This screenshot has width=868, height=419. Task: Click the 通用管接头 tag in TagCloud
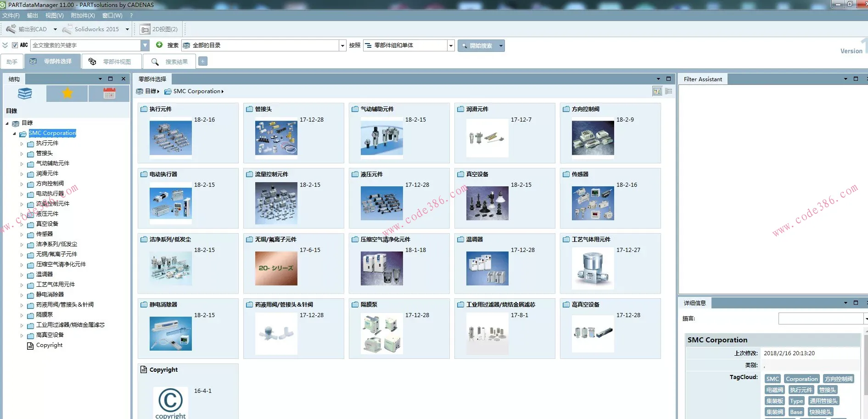pyautogui.click(x=823, y=401)
